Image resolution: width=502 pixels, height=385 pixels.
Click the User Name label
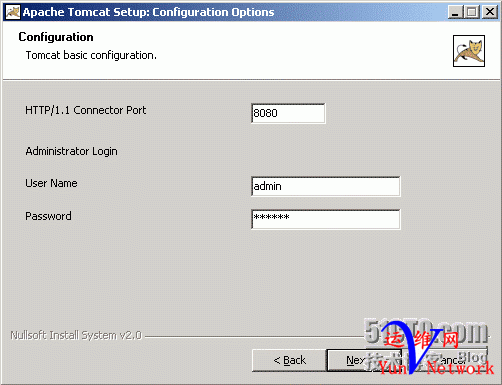point(51,183)
